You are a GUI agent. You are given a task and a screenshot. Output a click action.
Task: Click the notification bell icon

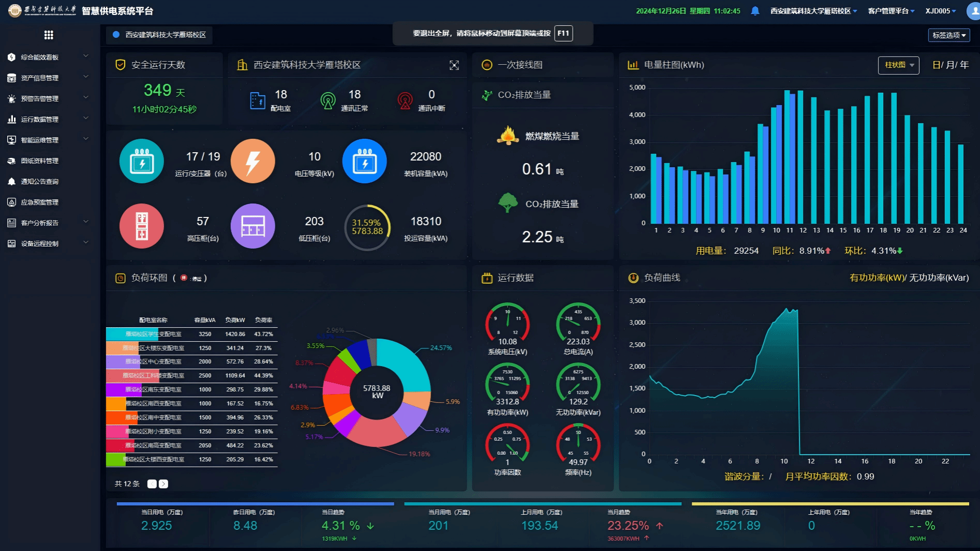755,11
